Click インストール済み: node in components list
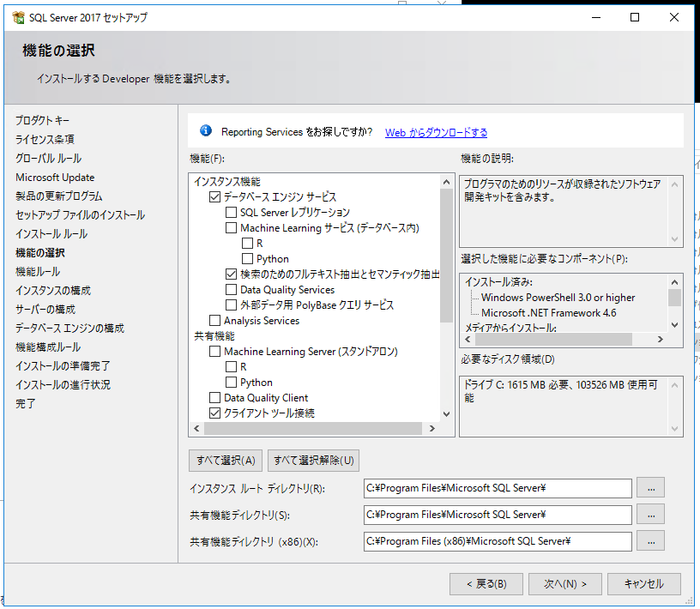700x609 pixels. [x=498, y=281]
